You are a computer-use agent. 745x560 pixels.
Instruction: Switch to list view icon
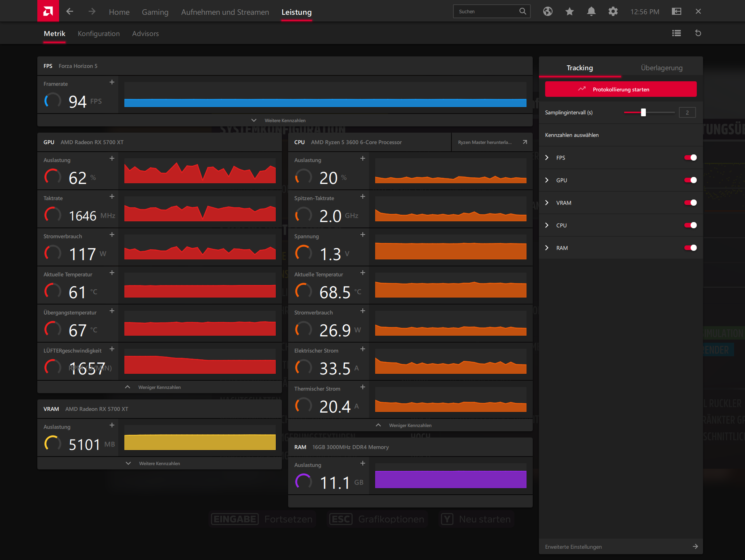(x=677, y=33)
